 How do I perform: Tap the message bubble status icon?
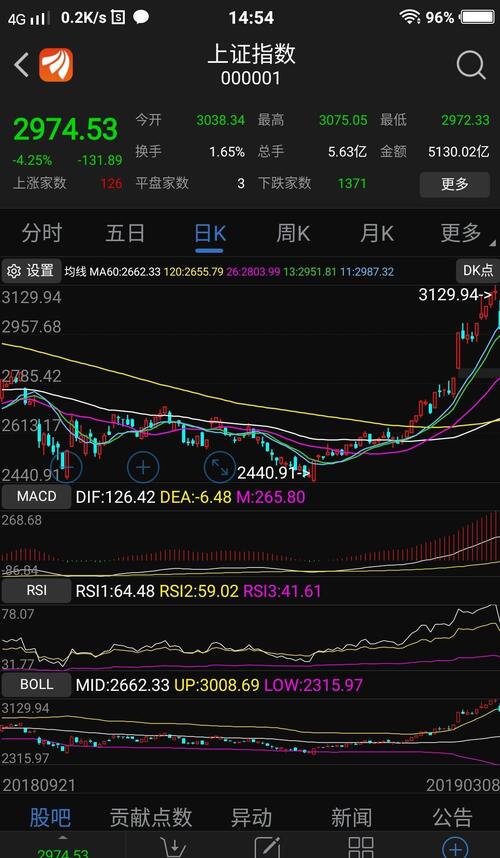[x=141, y=17]
